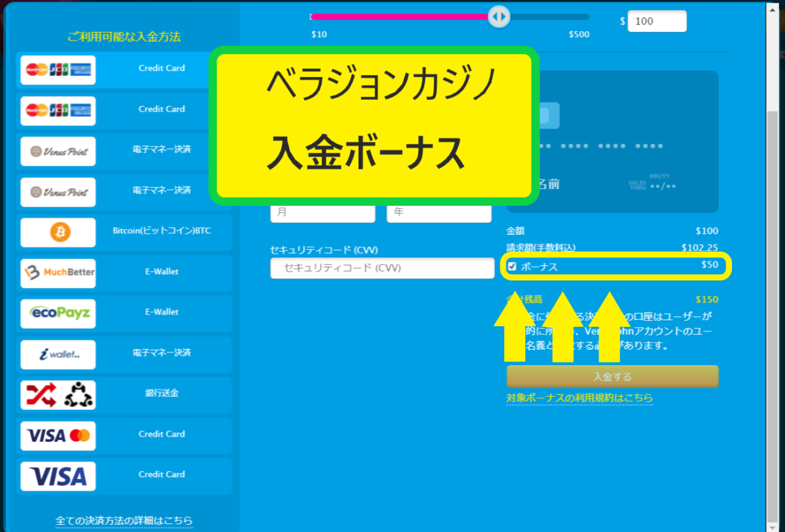Pick the VISA-only logo icon

coord(58,476)
